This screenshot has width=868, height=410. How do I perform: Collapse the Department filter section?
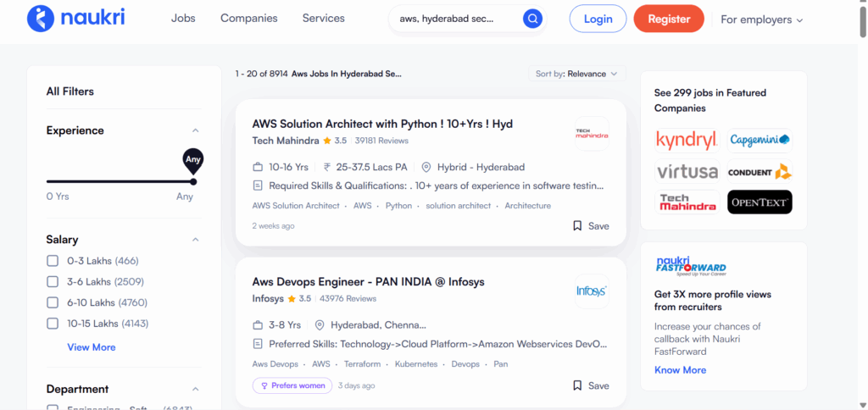tap(195, 389)
